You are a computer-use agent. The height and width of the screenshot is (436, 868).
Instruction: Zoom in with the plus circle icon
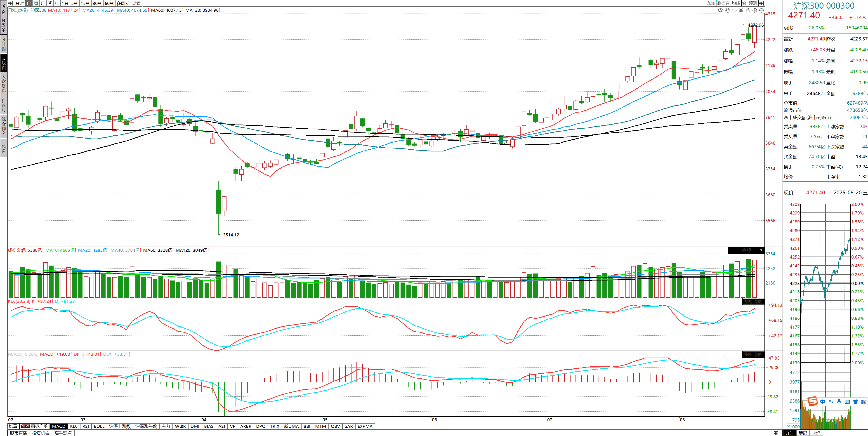click(755, 10)
